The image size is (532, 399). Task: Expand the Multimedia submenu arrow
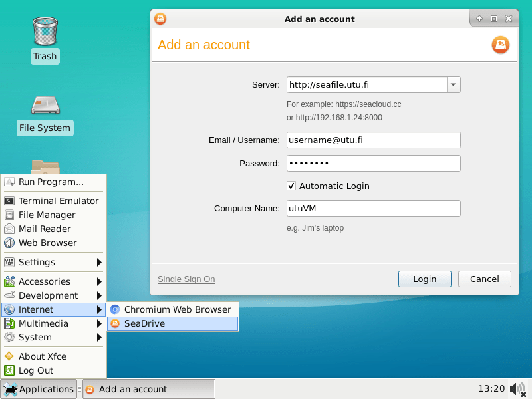tap(99, 323)
